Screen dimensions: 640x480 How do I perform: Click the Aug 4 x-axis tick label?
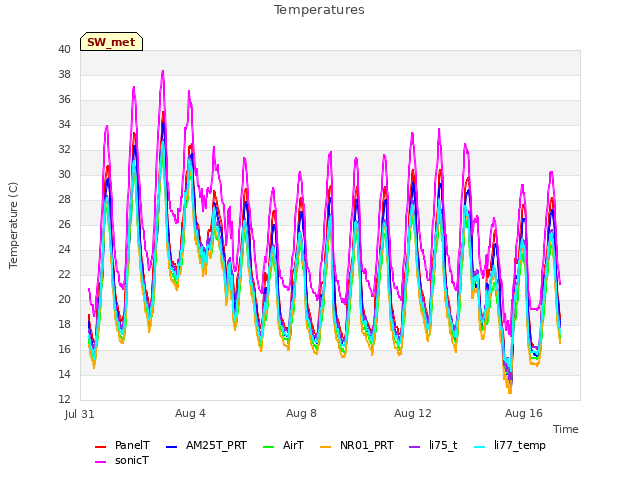pyautogui.click(x=190, y=413)
